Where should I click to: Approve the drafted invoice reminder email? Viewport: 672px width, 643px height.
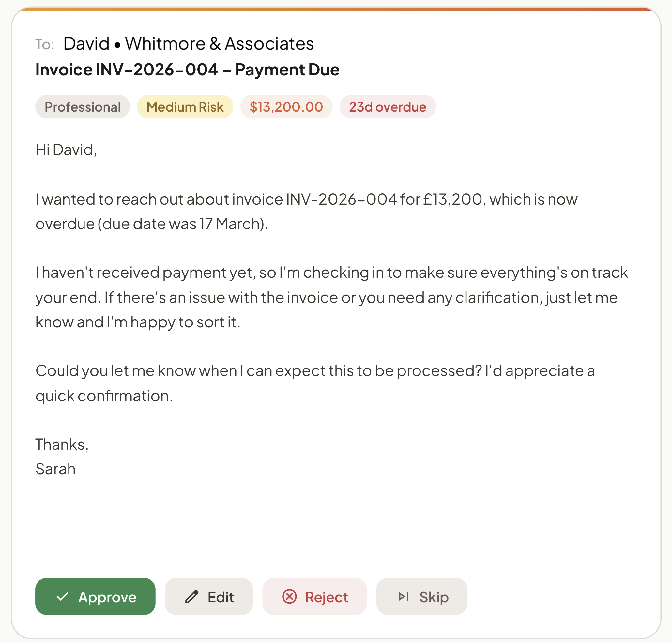95,597
